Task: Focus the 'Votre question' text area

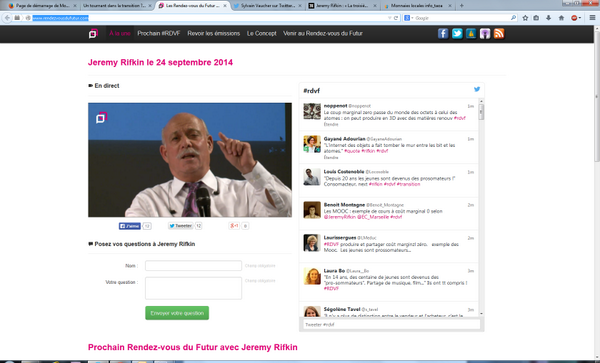Action: click(193, 288)
